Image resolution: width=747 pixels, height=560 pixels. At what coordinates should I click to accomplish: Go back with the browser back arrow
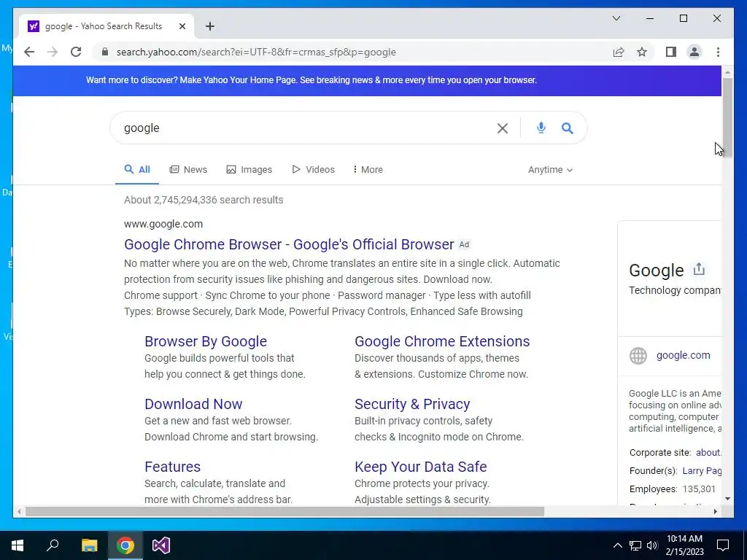click(29, 52)
